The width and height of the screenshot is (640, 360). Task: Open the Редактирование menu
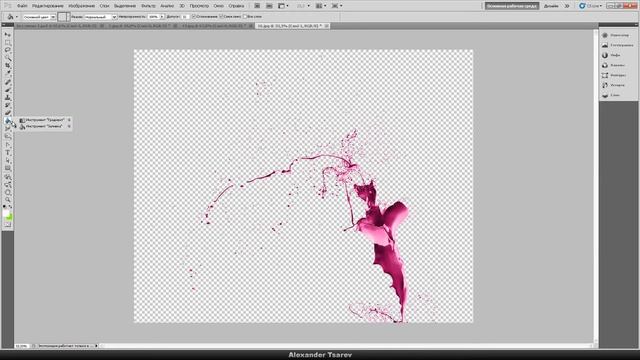(48, 6)
